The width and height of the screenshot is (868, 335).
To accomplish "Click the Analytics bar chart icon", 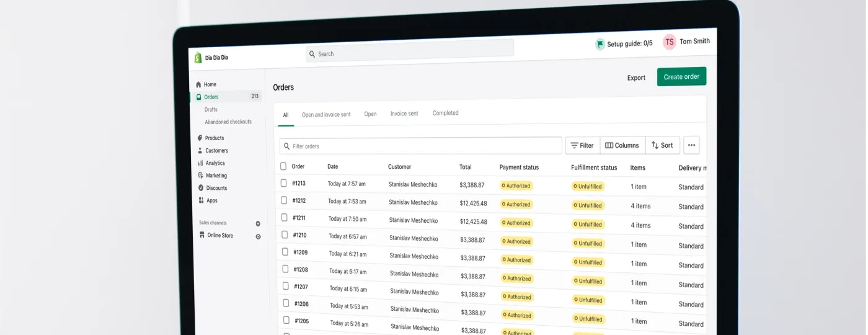I will [x=200, y=163].
